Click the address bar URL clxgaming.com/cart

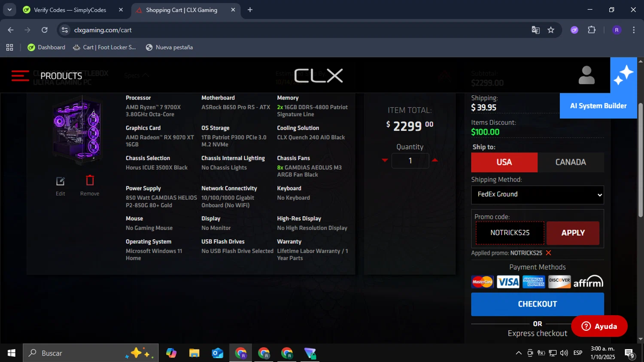point(103,30)
